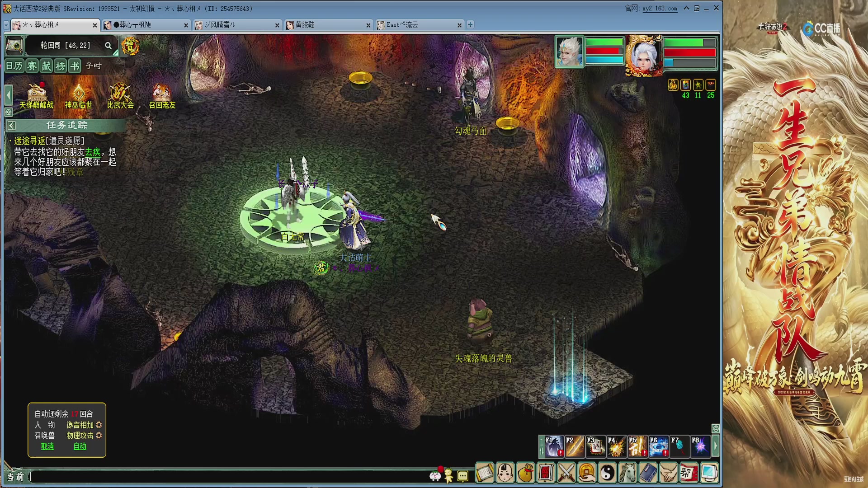
Task: Activate the F7 skill slot
Action: tap(679, 446)
